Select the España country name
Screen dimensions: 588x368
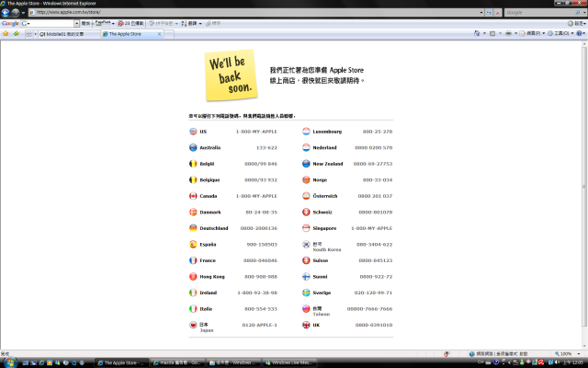click(x=208, y=245)
